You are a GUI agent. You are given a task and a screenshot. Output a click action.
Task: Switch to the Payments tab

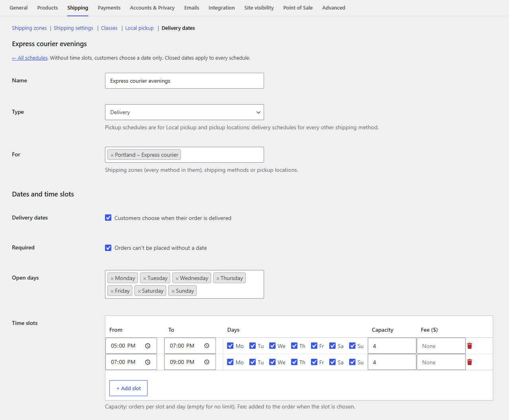(x=109, y=8)
